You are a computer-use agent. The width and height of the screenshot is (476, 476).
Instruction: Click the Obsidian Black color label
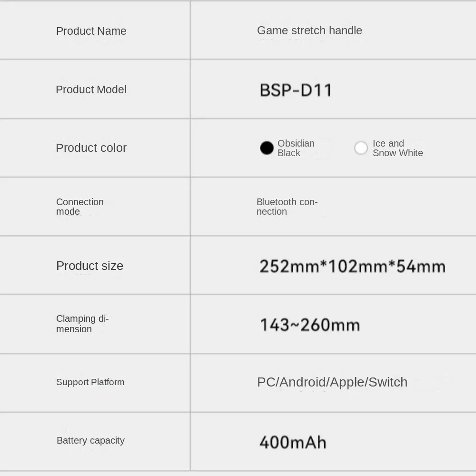coord(296,148)
